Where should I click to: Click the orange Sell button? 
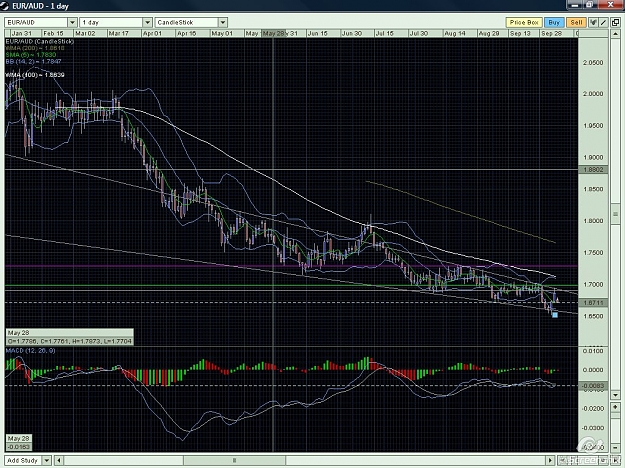point(576,22)
